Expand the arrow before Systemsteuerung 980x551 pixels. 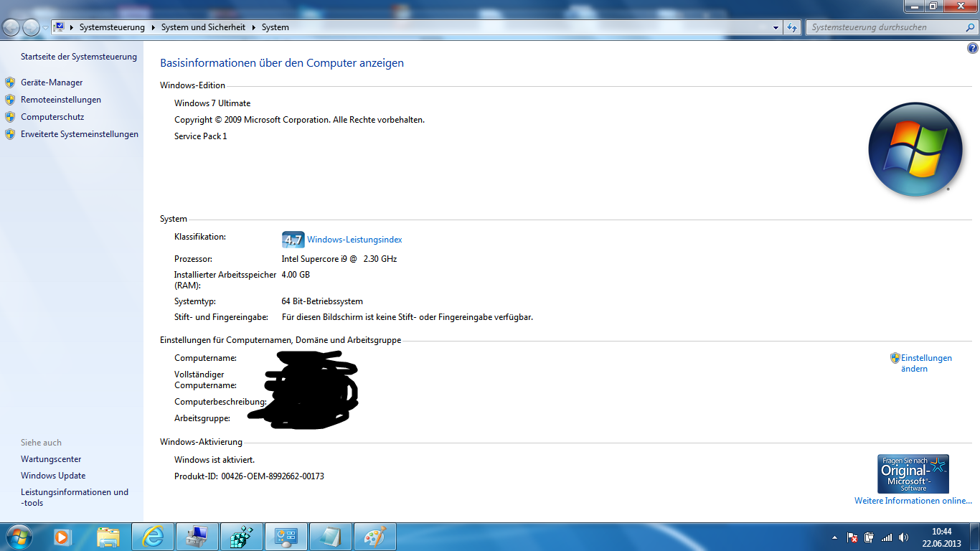tap(72, 27)
